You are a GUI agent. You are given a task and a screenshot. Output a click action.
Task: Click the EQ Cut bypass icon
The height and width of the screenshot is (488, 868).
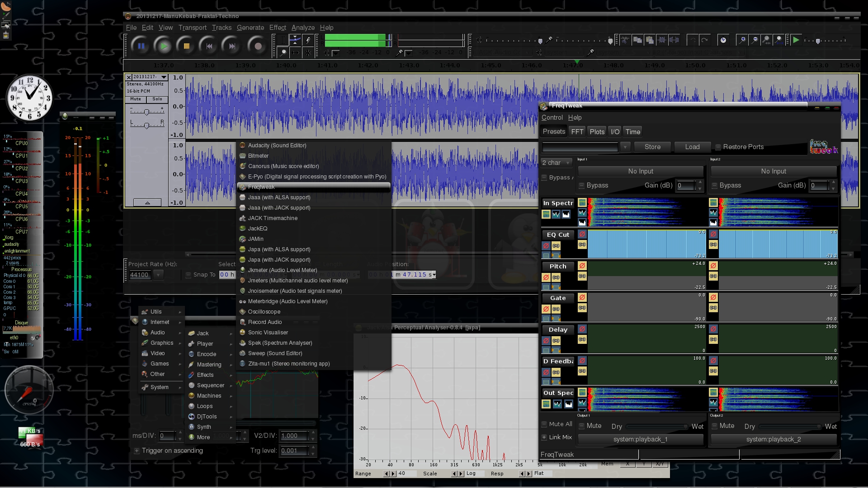546,246
